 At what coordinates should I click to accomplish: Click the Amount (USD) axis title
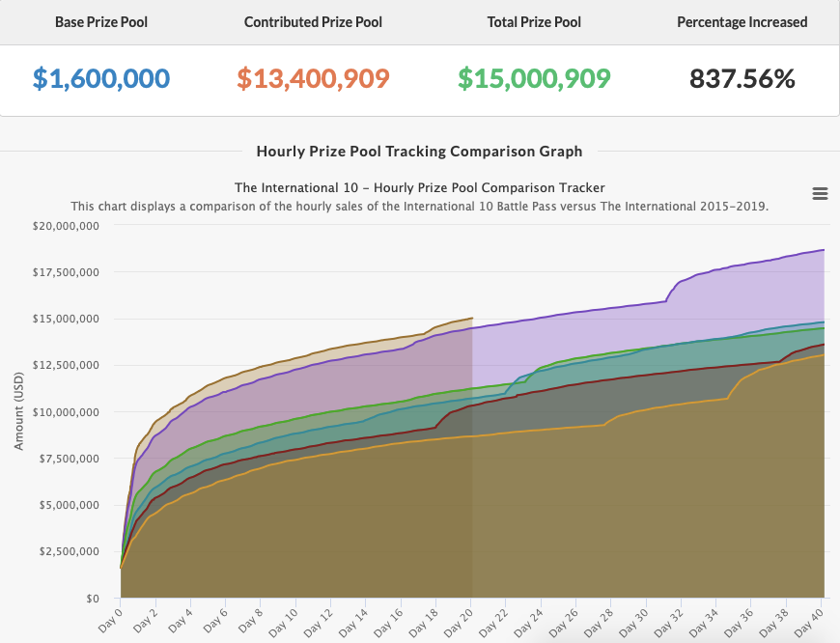pos(18,411)
